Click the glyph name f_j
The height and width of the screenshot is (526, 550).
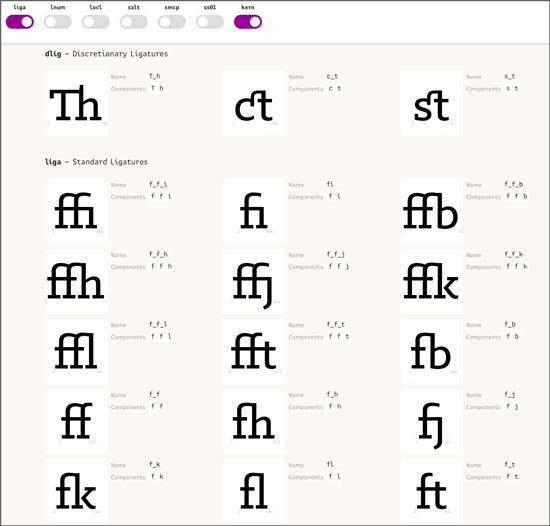coord(510,394)
